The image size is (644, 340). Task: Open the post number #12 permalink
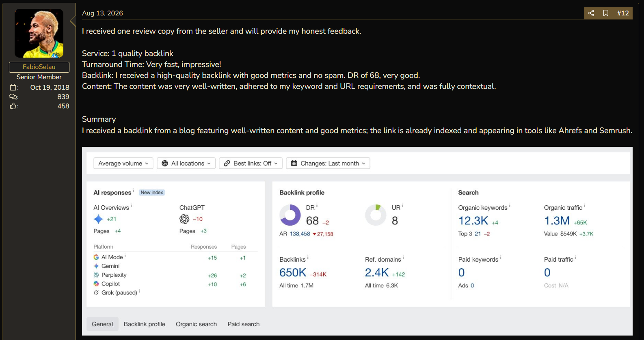(x=623, y=13)
